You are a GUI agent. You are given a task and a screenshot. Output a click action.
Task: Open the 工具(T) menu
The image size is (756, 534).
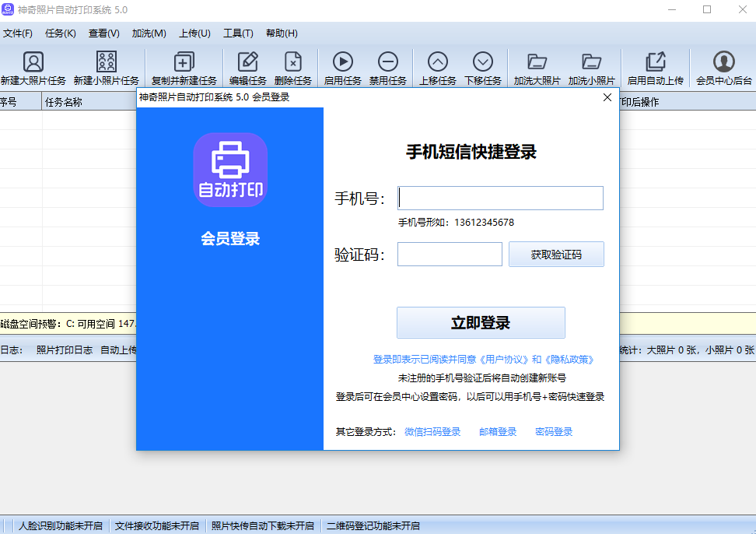pos(238,33)
